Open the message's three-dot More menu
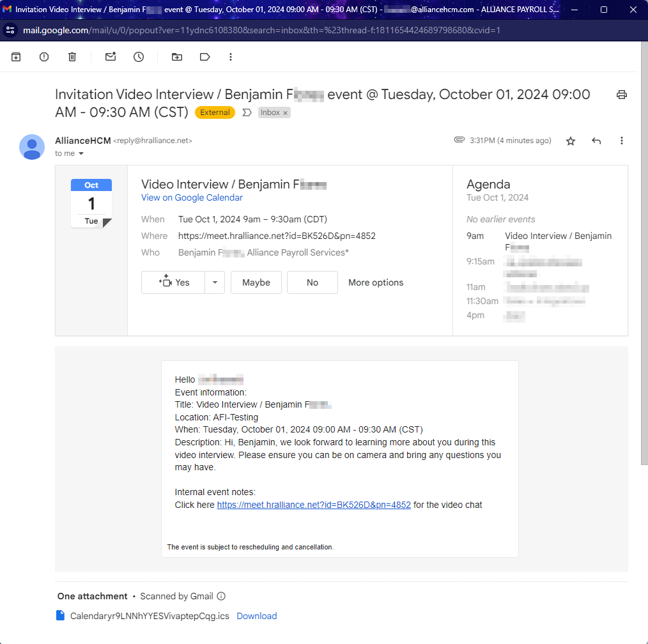This screenshot has width=648, height=644. (622, 141)
